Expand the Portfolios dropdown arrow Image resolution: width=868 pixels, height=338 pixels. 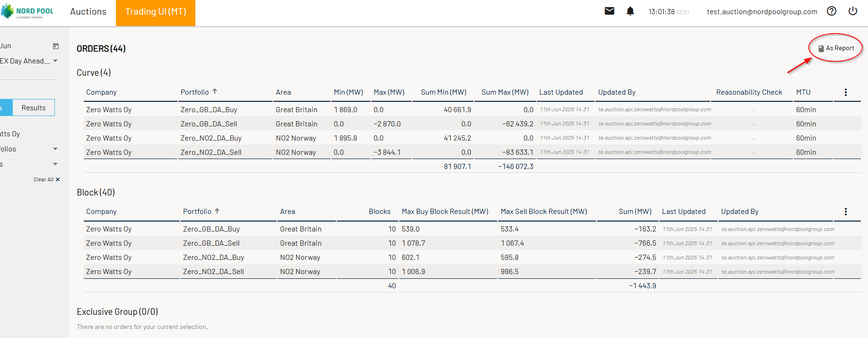pyautogui.click(x=55, y=149)
